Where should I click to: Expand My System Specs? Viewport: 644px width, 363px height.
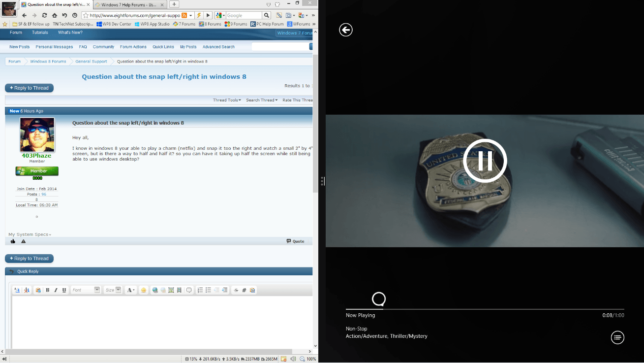pyautogui.click(x=30, y=234)
